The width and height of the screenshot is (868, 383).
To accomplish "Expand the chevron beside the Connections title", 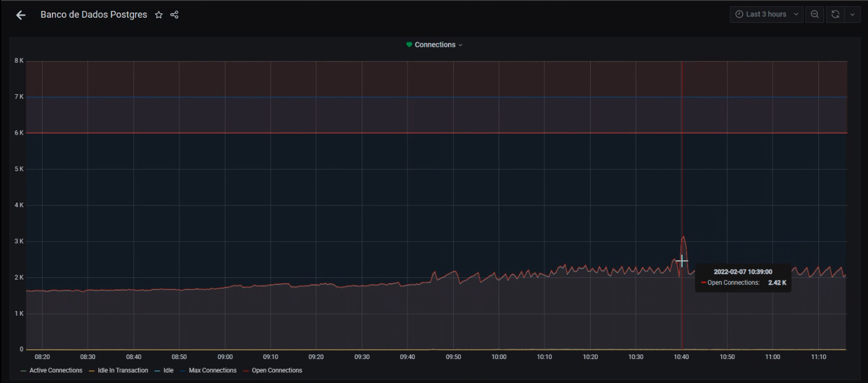I will click(461, 45).
